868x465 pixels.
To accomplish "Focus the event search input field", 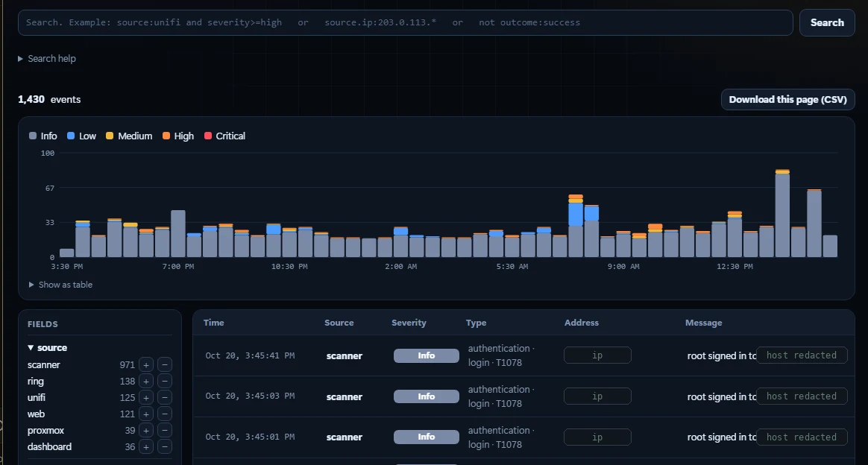I will click(x=405, y=22).
